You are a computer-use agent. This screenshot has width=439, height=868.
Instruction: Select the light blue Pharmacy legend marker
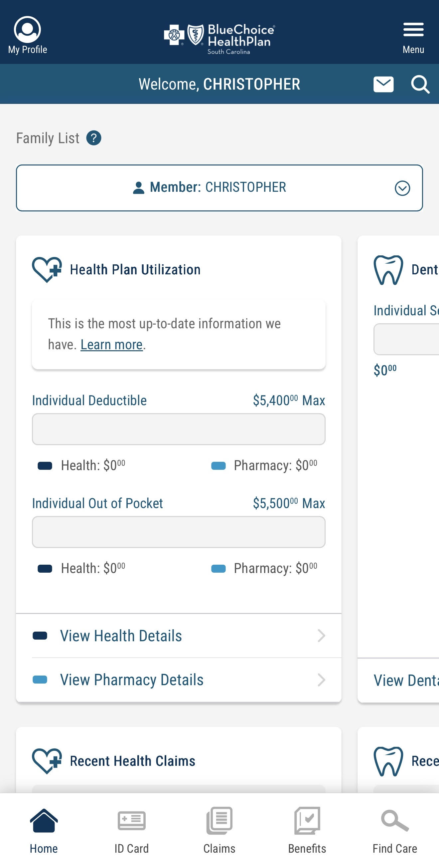pos(219,466)
